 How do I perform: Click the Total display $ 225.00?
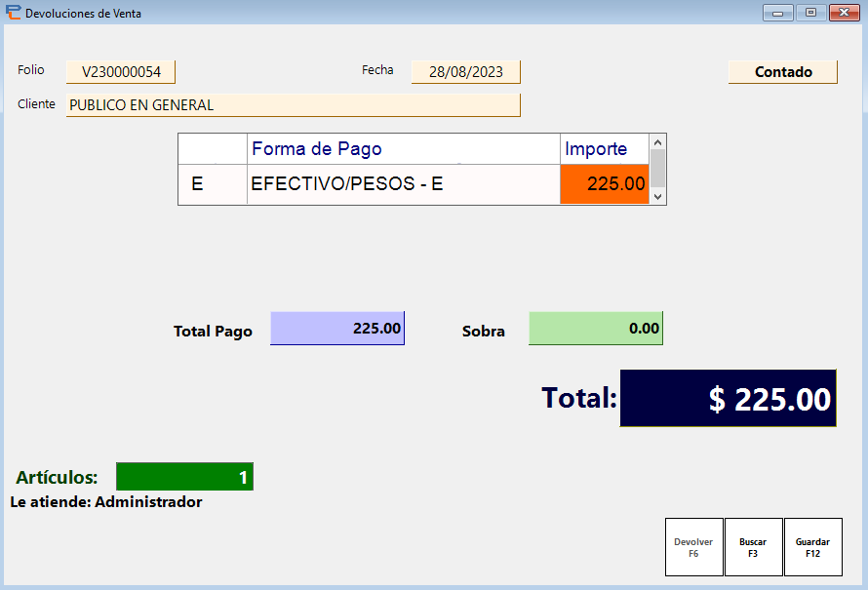(728, 398)
